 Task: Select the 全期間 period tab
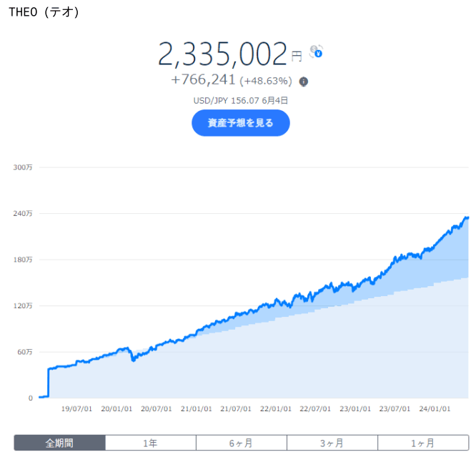59,443
